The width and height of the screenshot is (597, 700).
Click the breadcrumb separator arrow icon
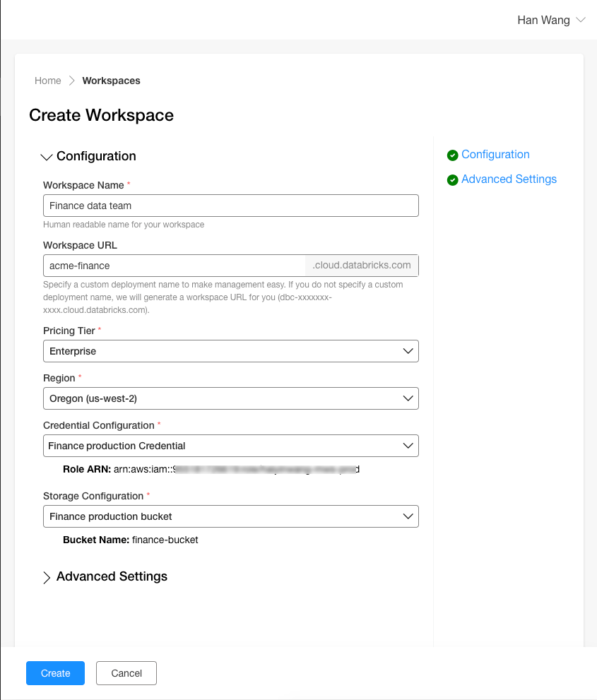pos(71,81)
